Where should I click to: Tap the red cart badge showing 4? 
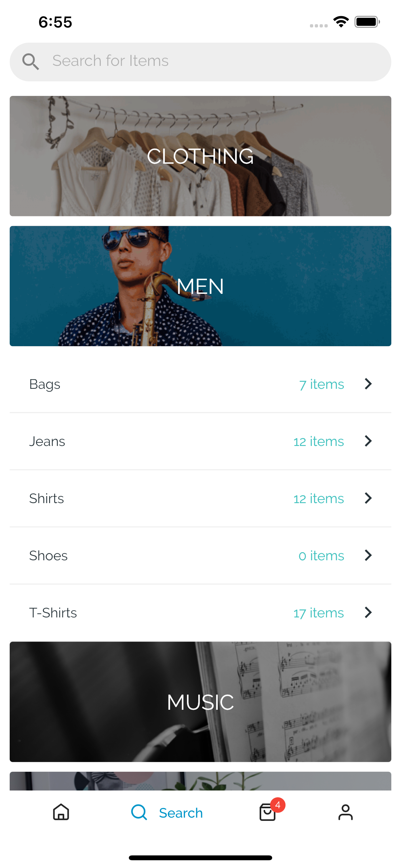(x=278, y=805)
